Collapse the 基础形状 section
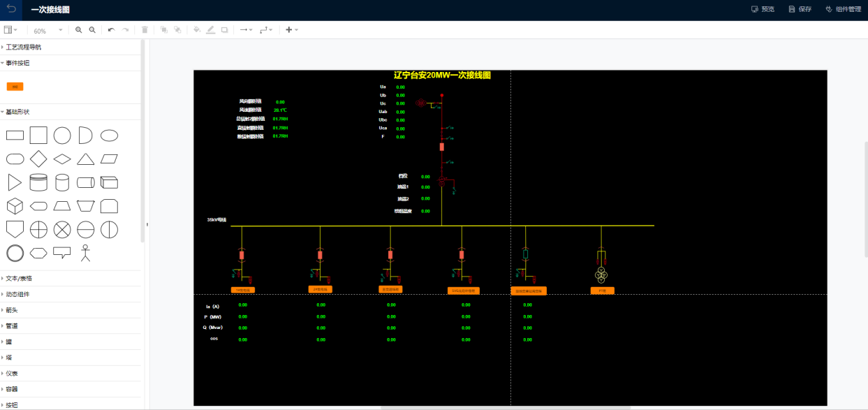The image size is (868, 410). point(18,112)
